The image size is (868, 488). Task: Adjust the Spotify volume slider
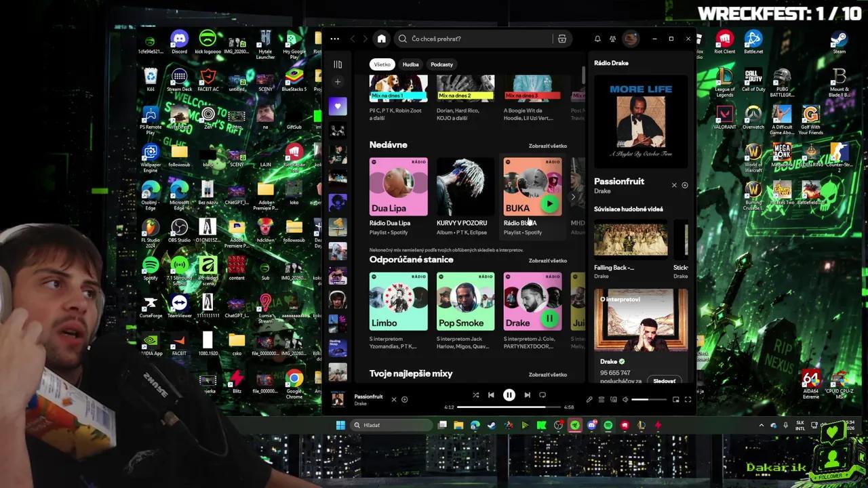pyautogui.click(x=649, y=400)
